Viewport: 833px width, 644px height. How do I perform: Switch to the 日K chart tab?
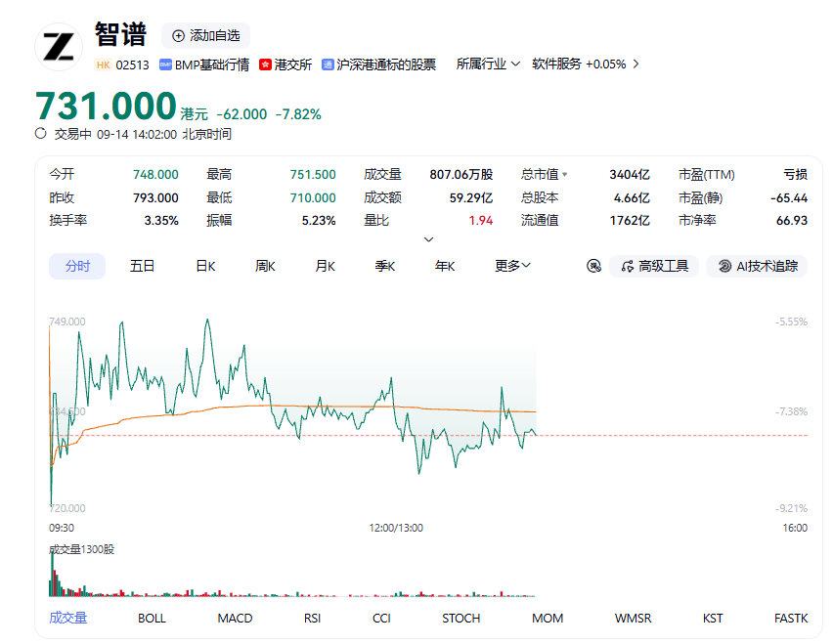pyautogui.click(x=205, y=266)
